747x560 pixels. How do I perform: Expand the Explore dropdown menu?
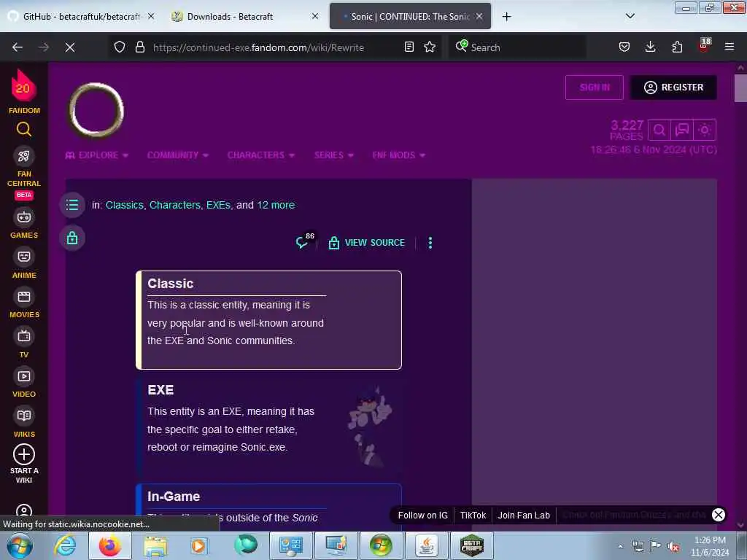pos(97,155)
